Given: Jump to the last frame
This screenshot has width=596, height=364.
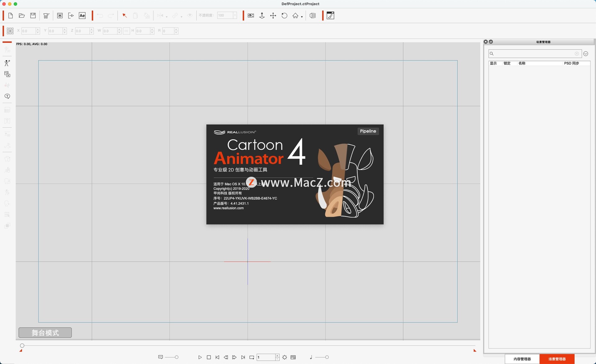Looking at the screenshot, I should click(x=243, y=357).
